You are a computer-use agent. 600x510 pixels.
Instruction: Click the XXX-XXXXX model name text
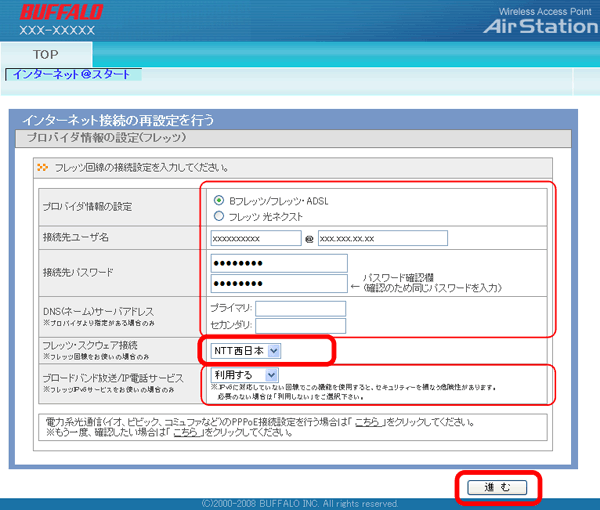[57, 30]
